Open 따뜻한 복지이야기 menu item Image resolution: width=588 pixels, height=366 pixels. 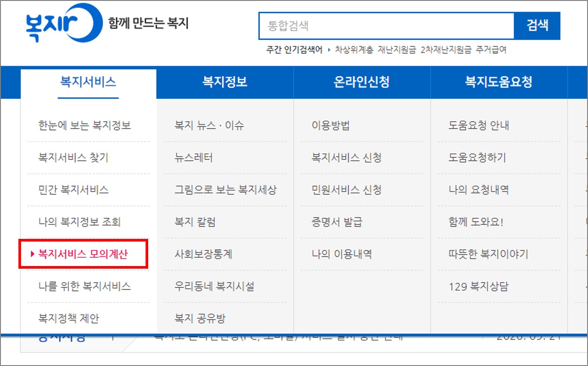click(489, 254)
